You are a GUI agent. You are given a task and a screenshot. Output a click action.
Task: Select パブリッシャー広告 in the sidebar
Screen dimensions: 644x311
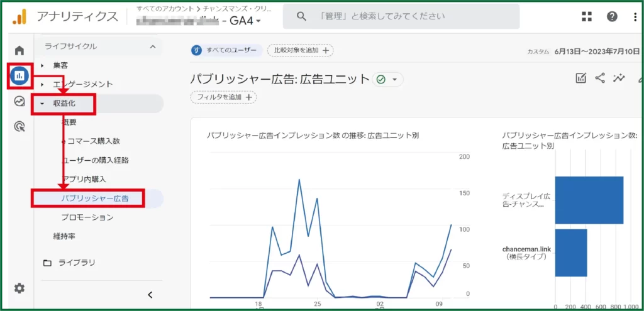coord(94,199)
